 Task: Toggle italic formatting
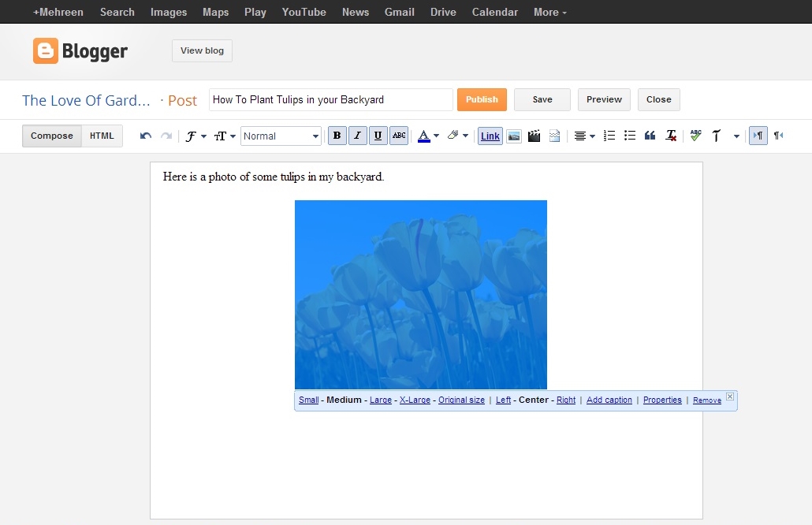357,136
